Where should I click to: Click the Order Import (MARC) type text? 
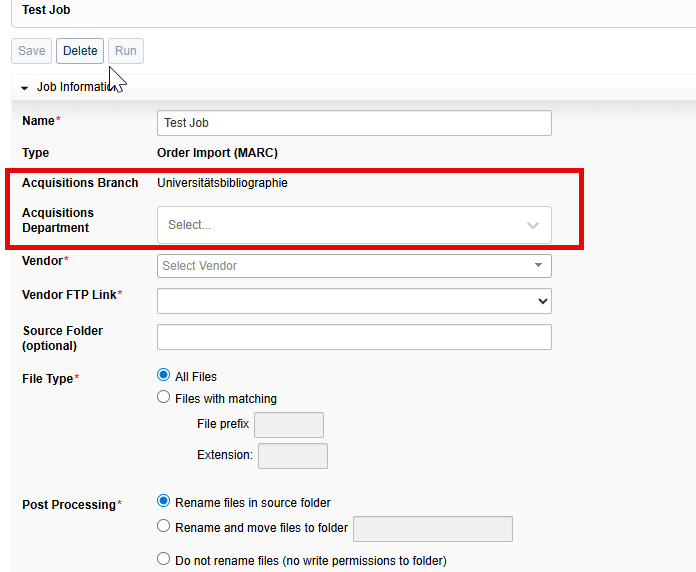click(217, 153)
